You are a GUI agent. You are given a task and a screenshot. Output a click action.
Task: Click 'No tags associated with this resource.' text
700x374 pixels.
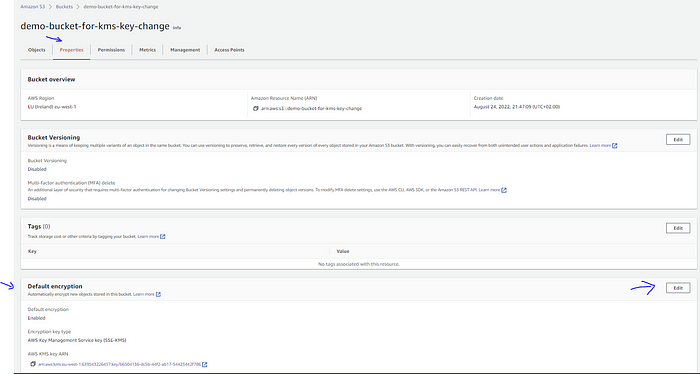coord(359,264)
